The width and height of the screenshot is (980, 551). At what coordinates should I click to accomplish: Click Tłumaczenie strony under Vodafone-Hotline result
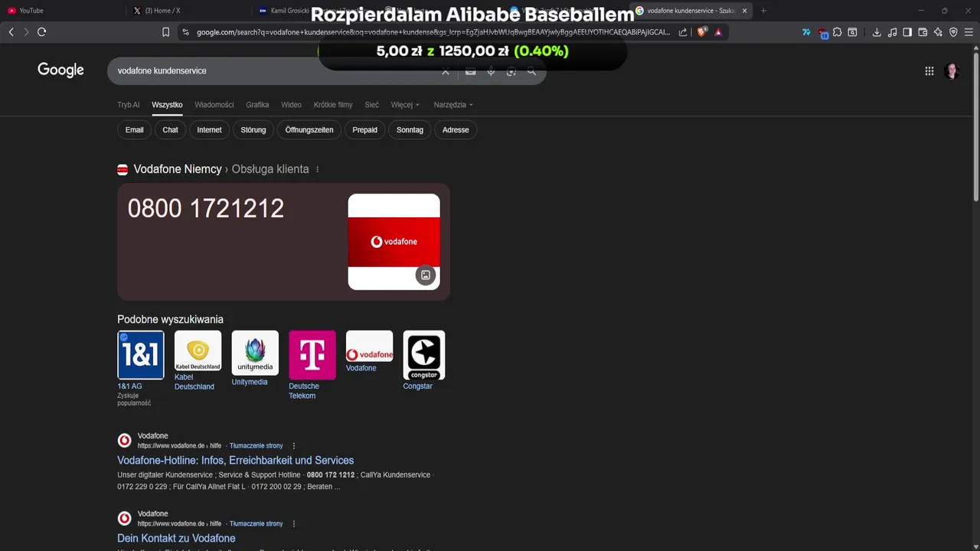[256, 446]
